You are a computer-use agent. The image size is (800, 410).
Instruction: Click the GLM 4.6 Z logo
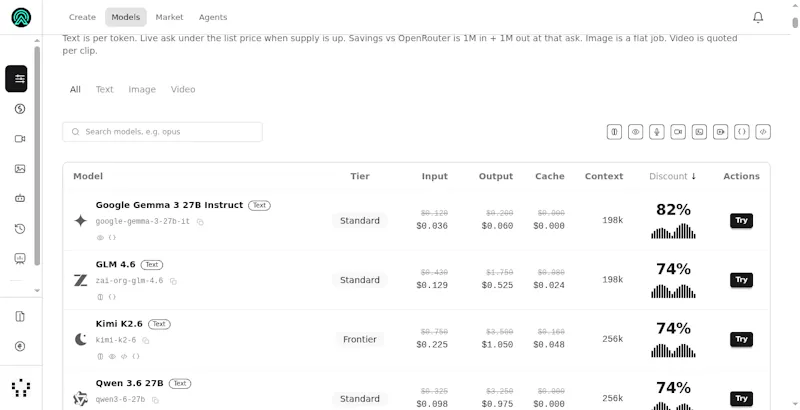[81, 280]
